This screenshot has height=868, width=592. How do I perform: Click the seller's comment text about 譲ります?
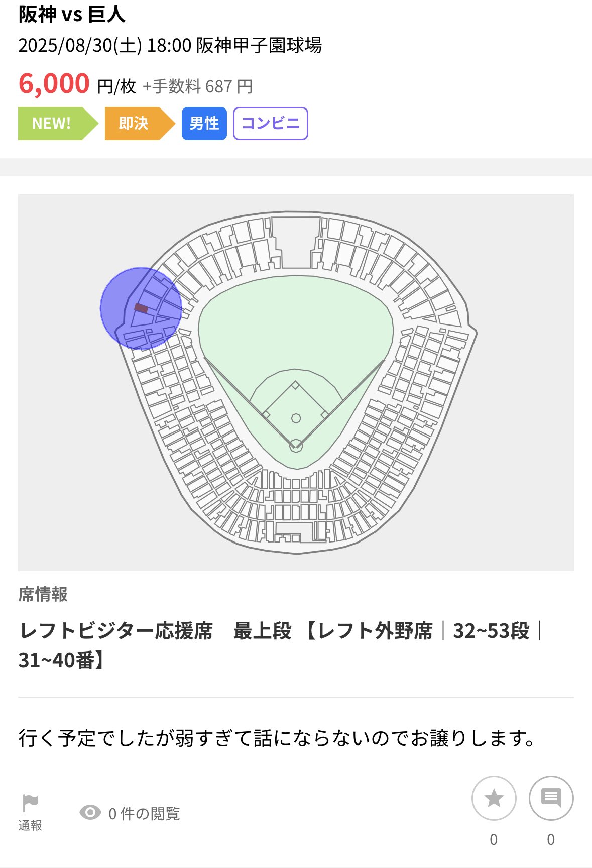click(277, 738)
